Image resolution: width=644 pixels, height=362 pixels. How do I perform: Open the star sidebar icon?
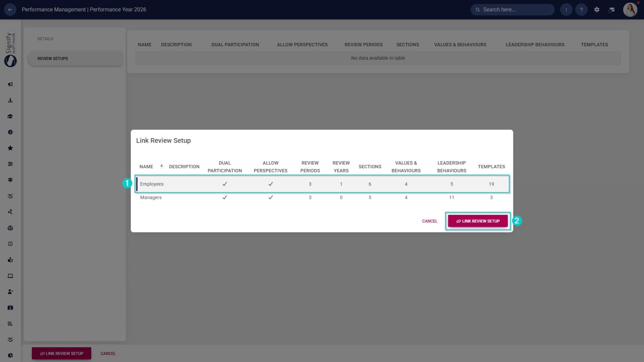click(x=10, y=148)
